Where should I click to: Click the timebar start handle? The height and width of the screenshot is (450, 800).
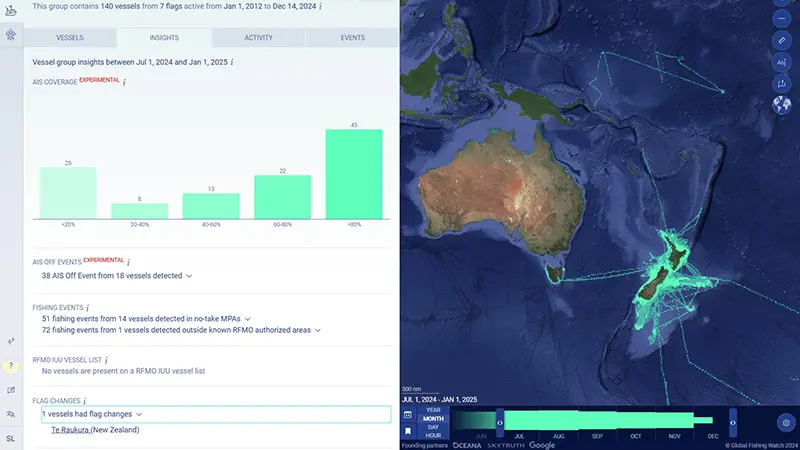[x=500, y=422]
